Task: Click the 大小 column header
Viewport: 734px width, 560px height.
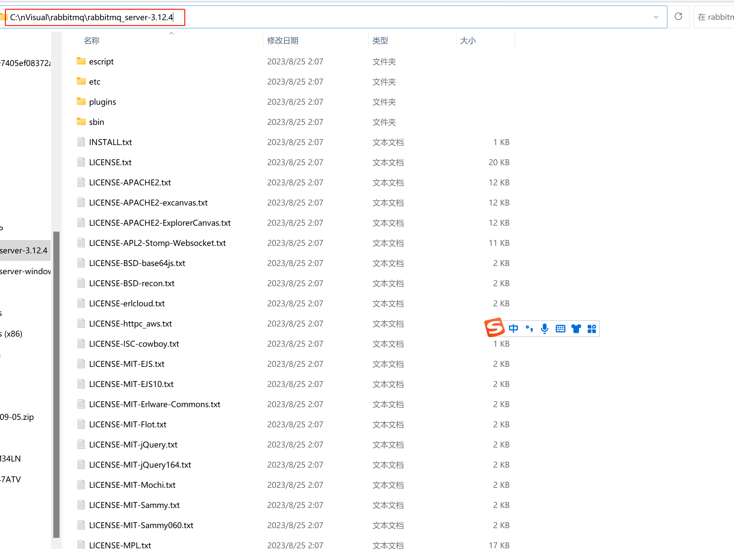Action: click(468, 40)
